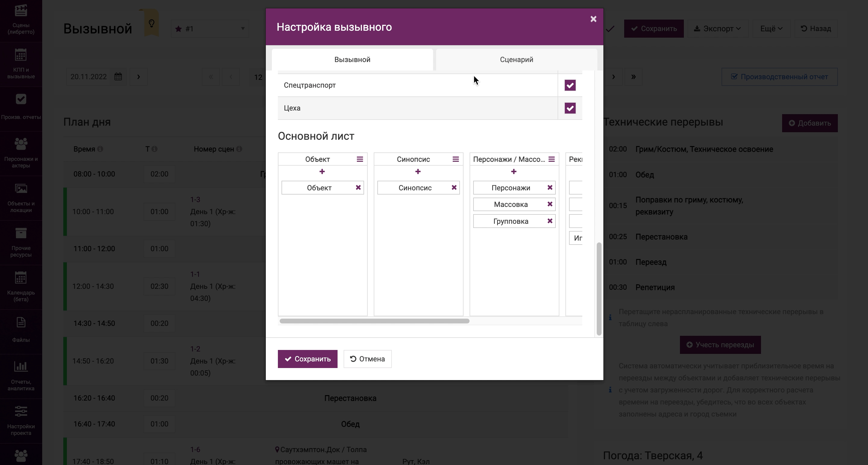Open Персонажи и актеры sidebar item

click(x=21, y=153)
